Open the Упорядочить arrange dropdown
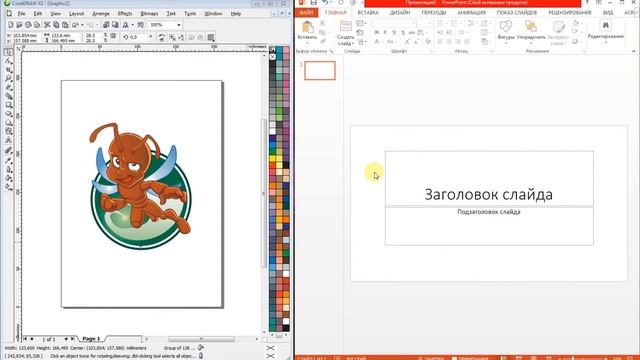Screen dimensions: 640x360 tap(531, 31)
